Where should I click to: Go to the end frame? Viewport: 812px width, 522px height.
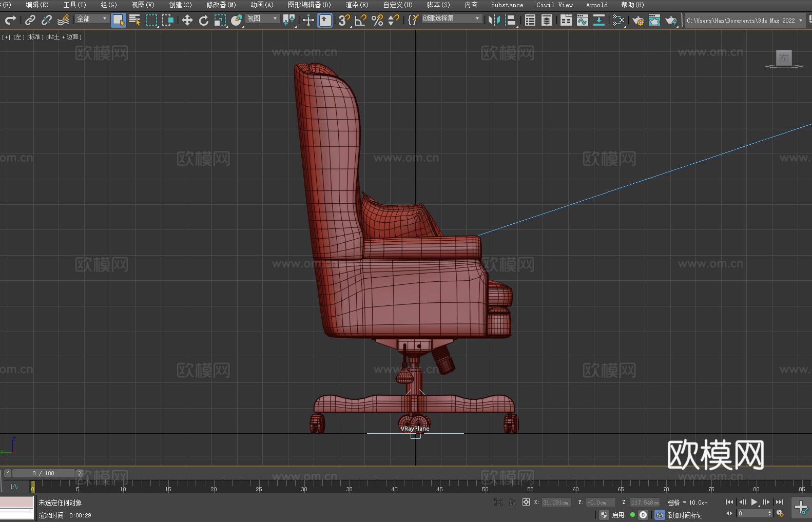tap(780, 502)
